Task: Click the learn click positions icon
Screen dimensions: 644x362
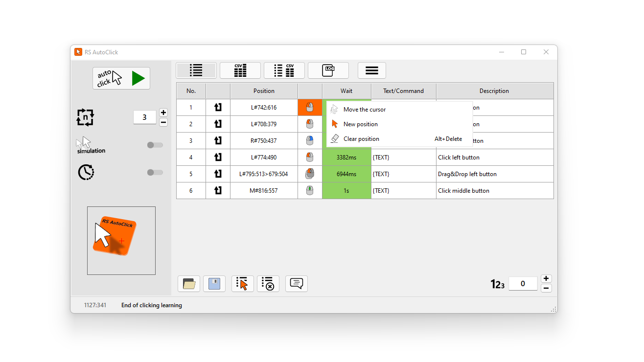Action: coord(243,284)
